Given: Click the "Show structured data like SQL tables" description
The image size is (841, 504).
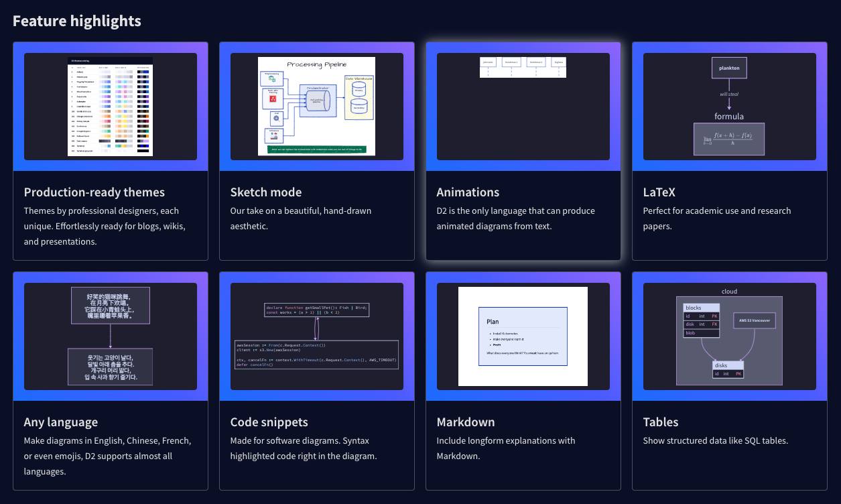Looking at the screenshot, I should (716, 441).
